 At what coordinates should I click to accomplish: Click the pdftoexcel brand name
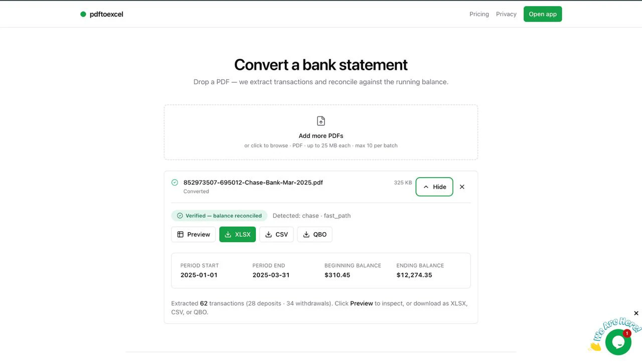(x=106, y=14)
